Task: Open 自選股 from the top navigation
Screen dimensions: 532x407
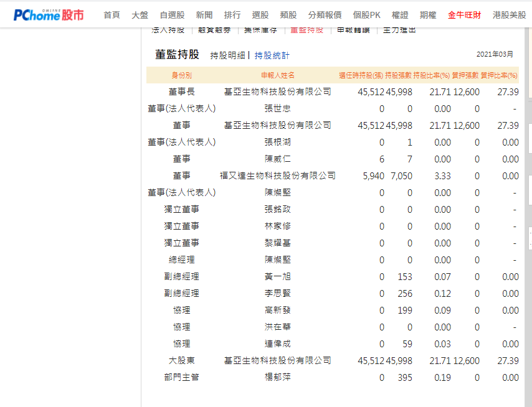Action: click(x=172, y=15)
